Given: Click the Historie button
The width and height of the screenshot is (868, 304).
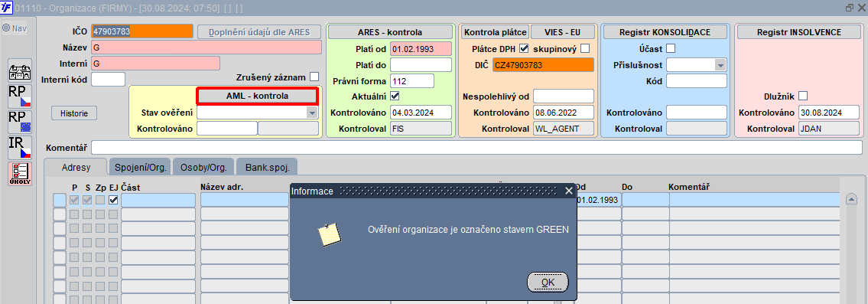Looking at the screenshot, I should click(74, 113).
